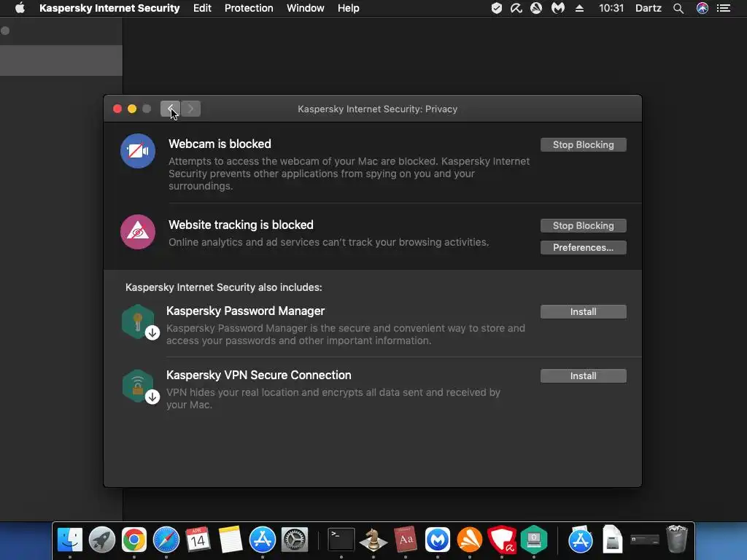The width and height of the screenshot is (747, 560).
Task: Open Notes from the Dock
Action: pos(231,540)
